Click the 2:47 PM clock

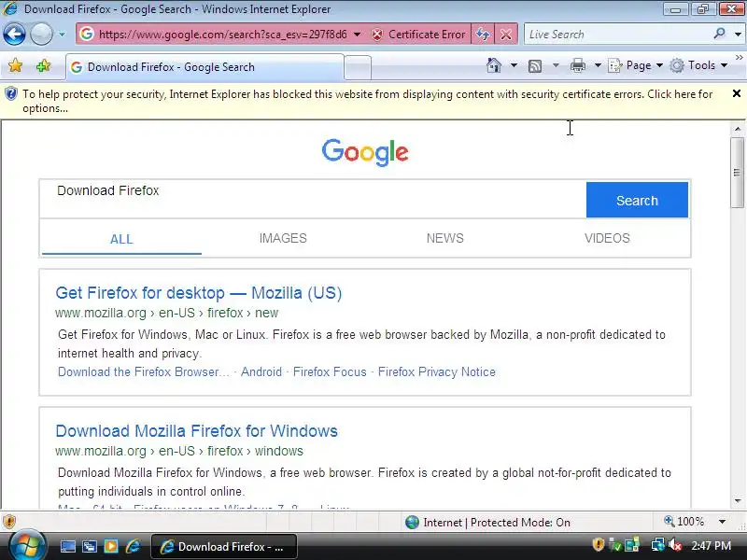point(711,546)
